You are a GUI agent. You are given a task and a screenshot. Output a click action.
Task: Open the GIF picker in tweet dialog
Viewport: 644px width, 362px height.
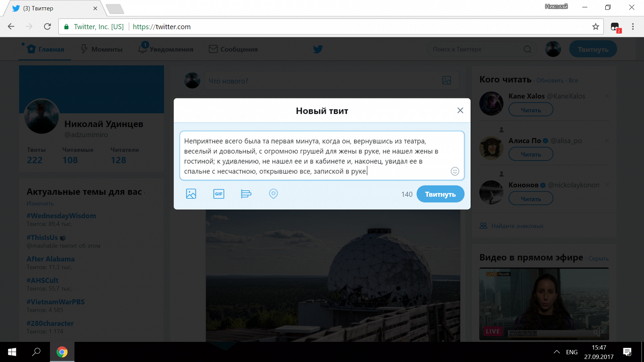[219, 194]
